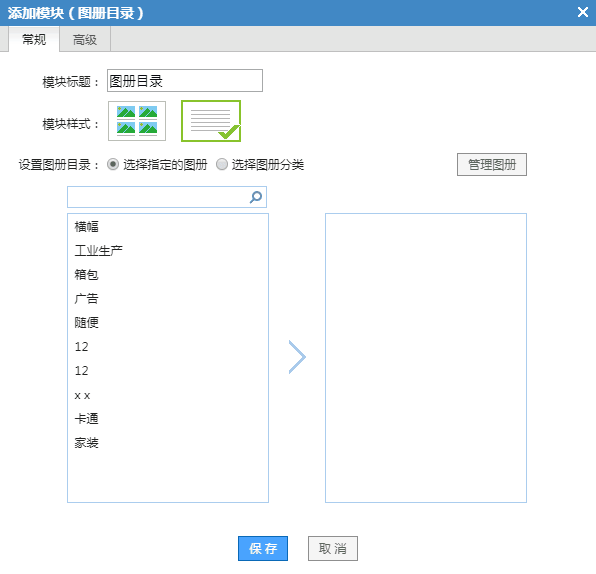The height and width of the screenshot is (574, 596).
Task: Switch to the 高级 tab
Action: 85,39
